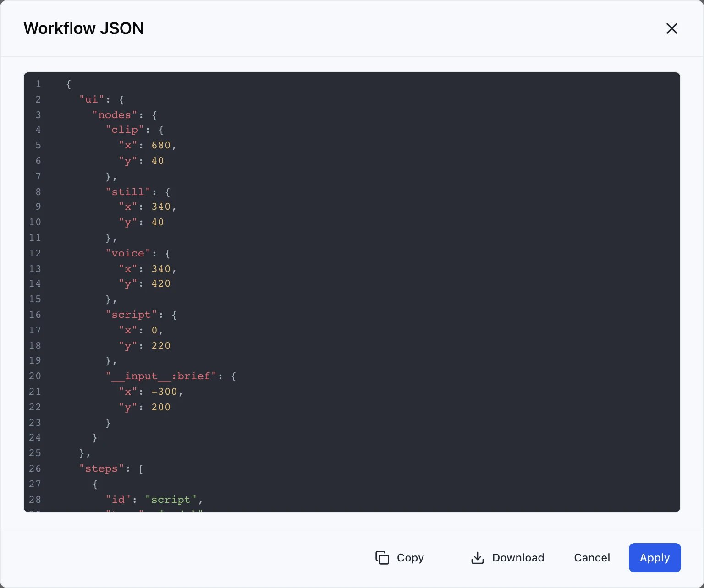Click the "clip" key in editor

click(125, 130)
